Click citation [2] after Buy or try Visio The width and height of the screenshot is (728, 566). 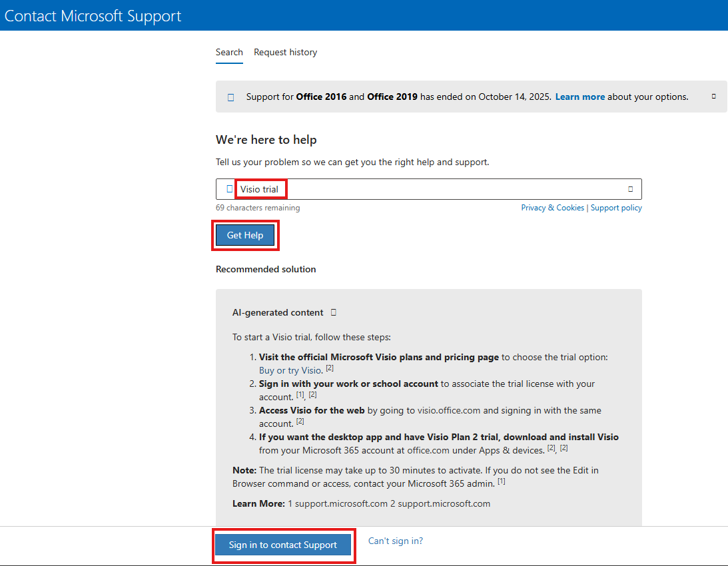(330, 368)
